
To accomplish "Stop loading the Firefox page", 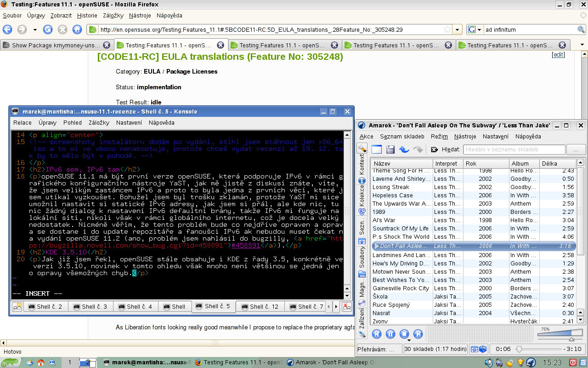I will point(62,29).
